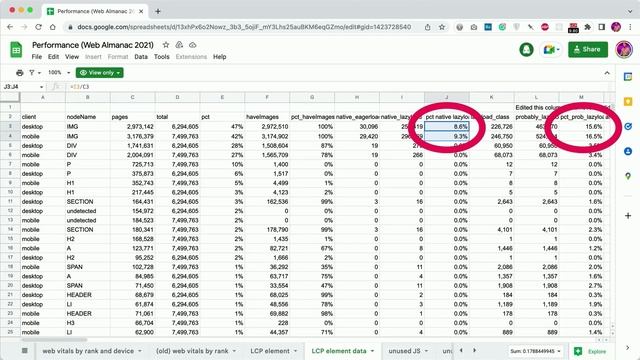Viewport: 640px width, 360px height.
Task: Star the Performance (Web Almanac 2021) document
Action: coord(166,45)
